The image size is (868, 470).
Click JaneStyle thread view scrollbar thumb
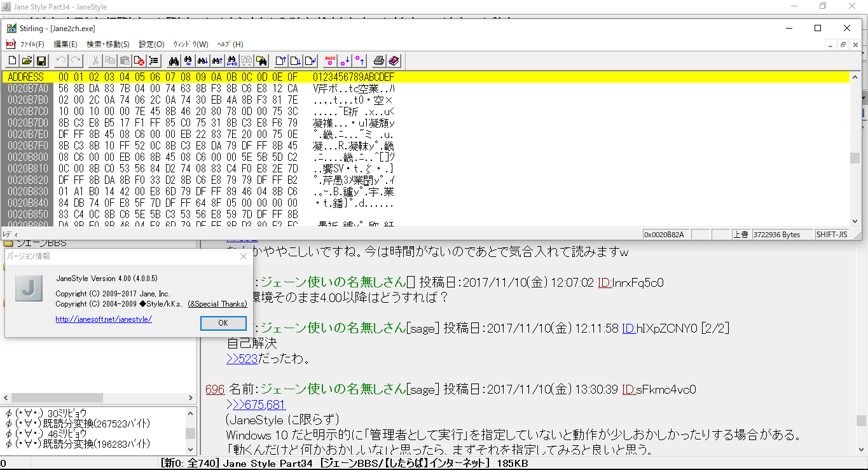pyautogui.click(x=861, y=421)
